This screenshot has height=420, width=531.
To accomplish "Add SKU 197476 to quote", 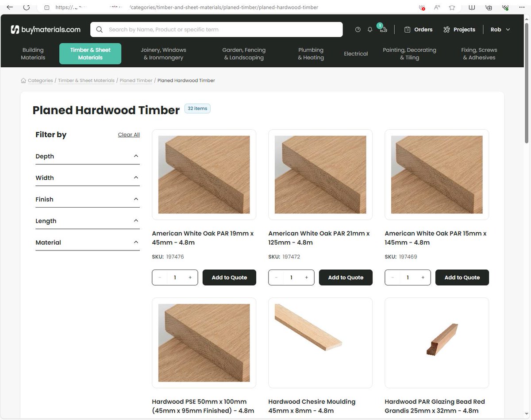I will [229, 277].
